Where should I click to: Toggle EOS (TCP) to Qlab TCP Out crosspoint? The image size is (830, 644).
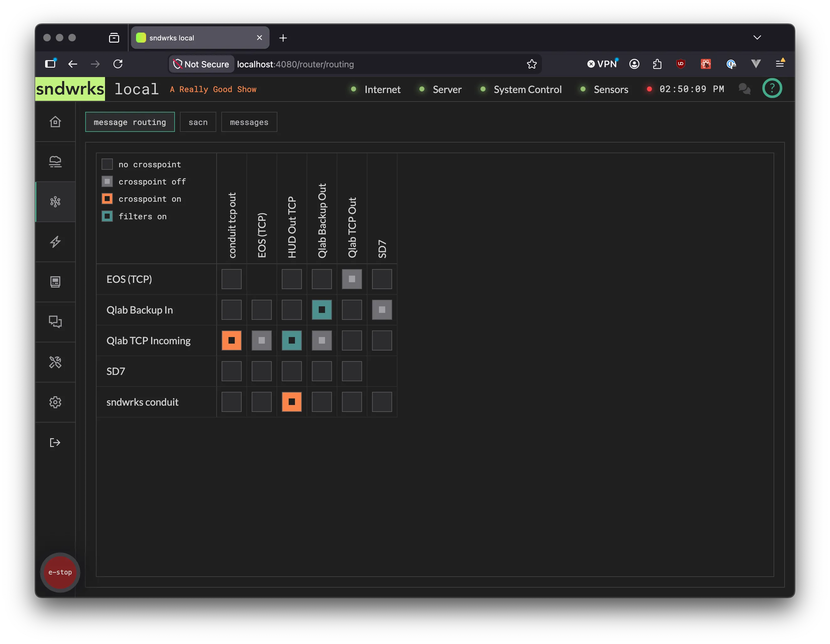tap(352, 279)
